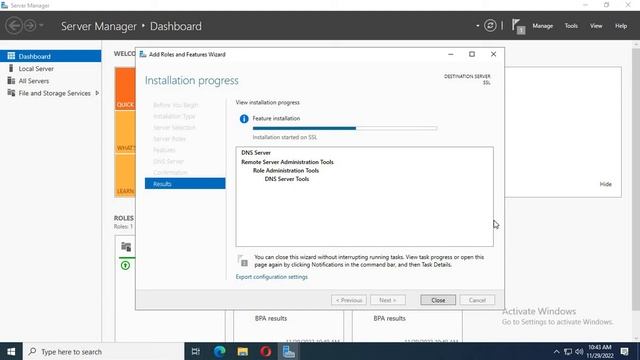The image size is (640, 360).
Task: Select Remote Server Administration Tools entry
Action: point(287,162)
